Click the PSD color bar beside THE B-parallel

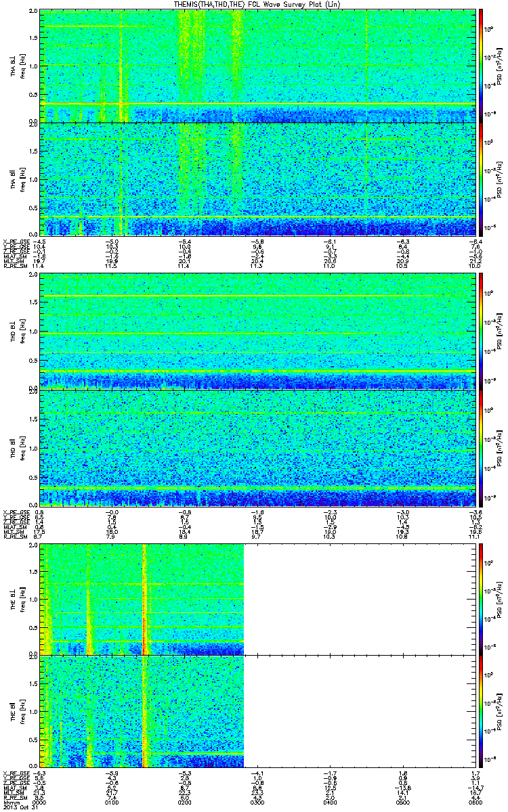482,711
